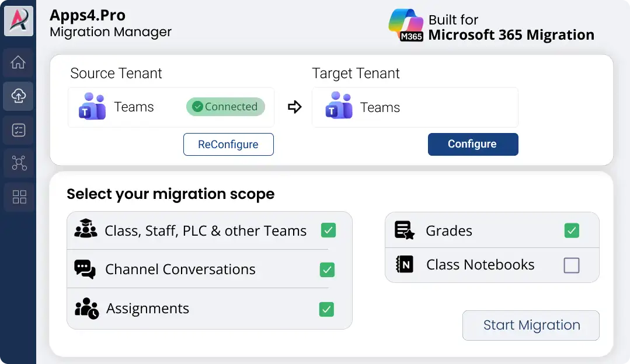Screen dimensions: 630x364
Task: Open the network nodes sidebar icon
Action: click(18, 163)
